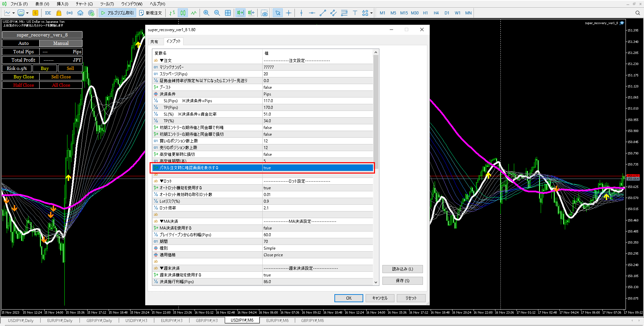The width and height of the screenshot is (644, 326).
Task: Switch to the 共有 tab
Action: click(x=154, y=42)
